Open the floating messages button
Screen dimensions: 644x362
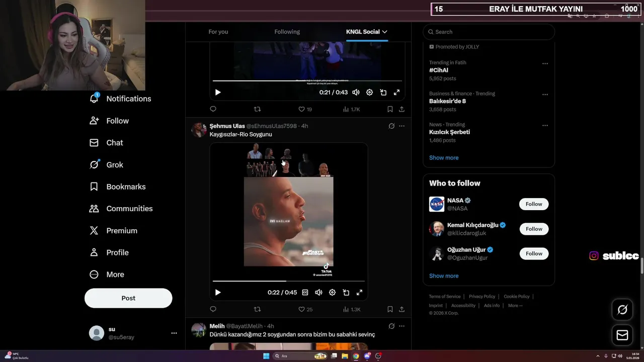[x=622, y=335]
